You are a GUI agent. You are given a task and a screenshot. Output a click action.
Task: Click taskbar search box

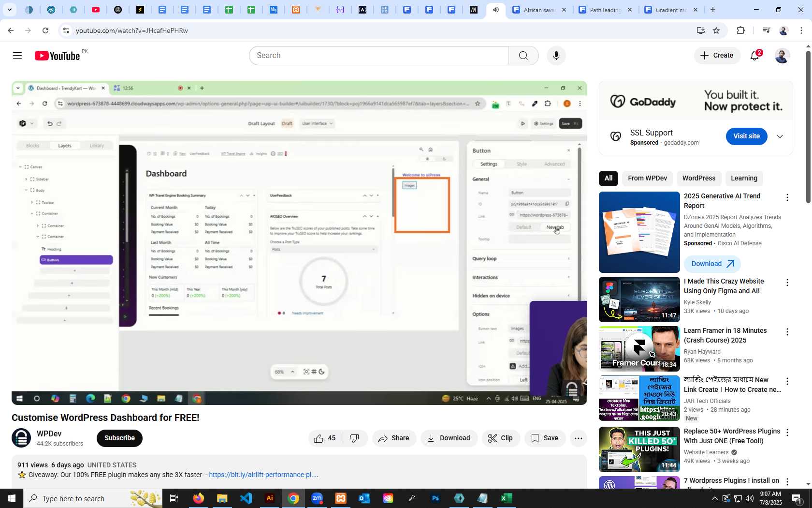click(x=93, y=498)
